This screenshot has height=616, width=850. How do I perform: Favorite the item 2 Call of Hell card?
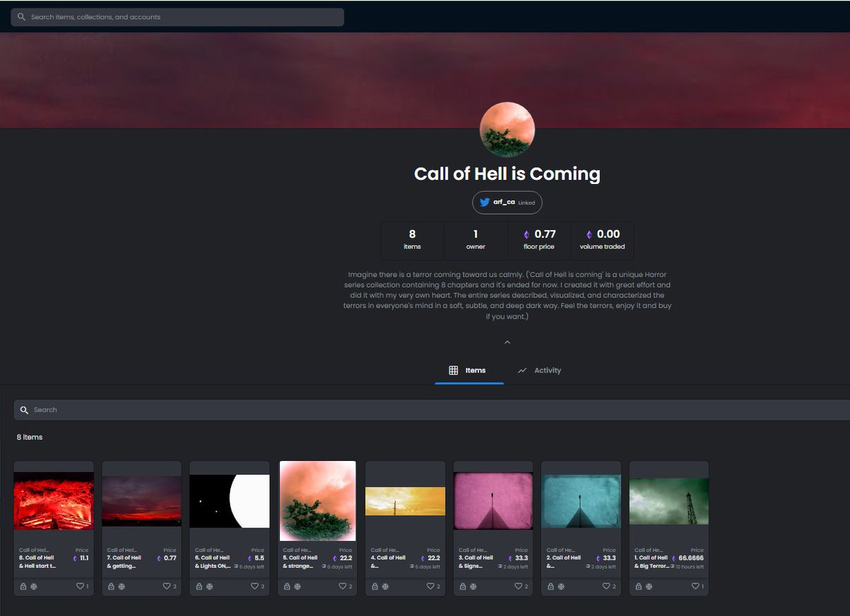(x=606, y=586)
